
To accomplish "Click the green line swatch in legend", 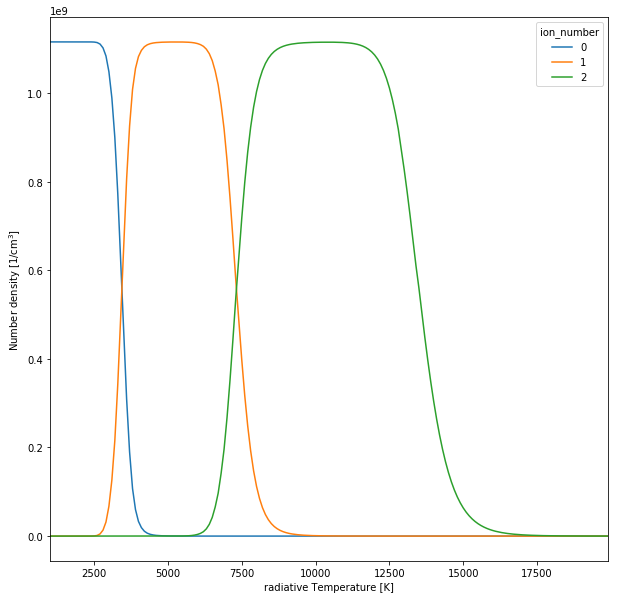I will pos(553,77).
